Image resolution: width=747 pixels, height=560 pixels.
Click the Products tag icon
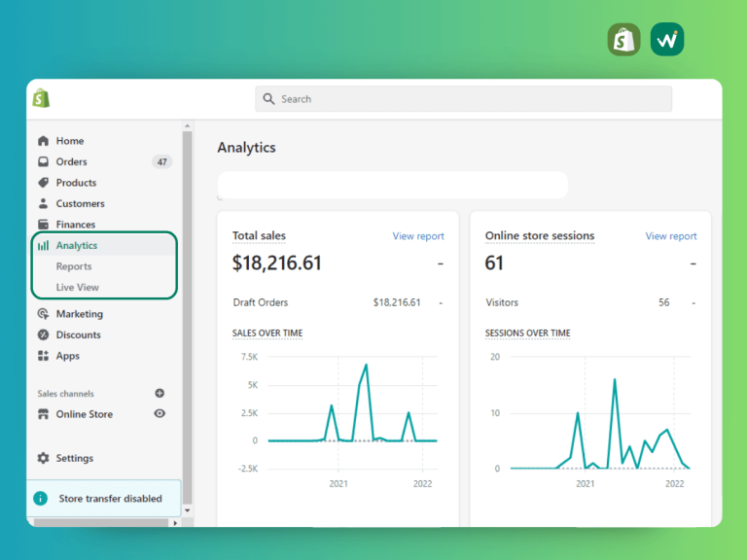pos(44,183)
